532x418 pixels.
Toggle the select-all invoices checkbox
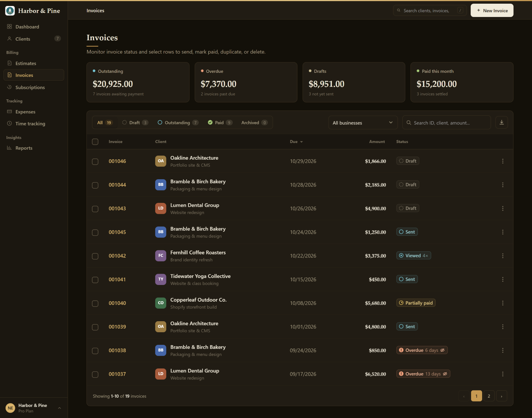pyautogui.click(x=95, y=142)
